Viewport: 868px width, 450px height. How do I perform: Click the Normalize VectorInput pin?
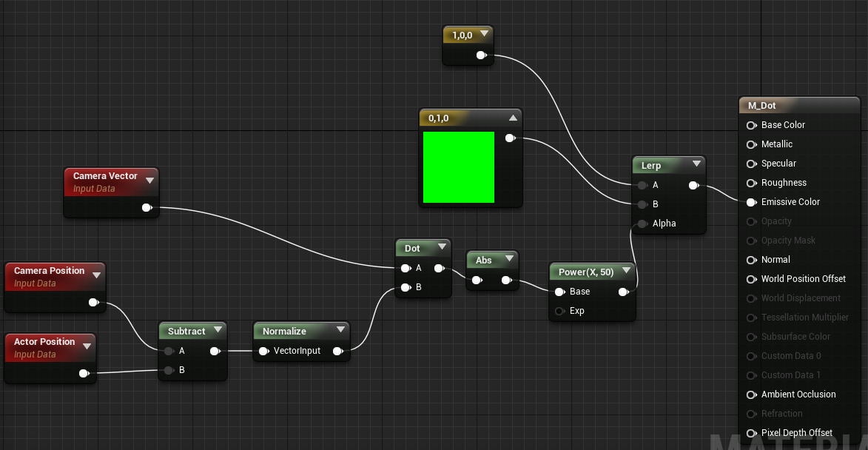click(x=264, y=351)
